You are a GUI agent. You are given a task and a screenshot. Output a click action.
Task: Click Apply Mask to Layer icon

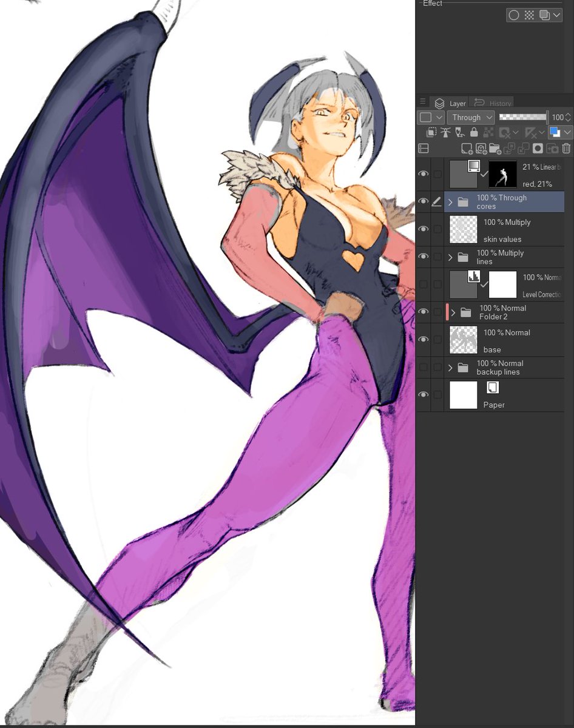(552, 148)
